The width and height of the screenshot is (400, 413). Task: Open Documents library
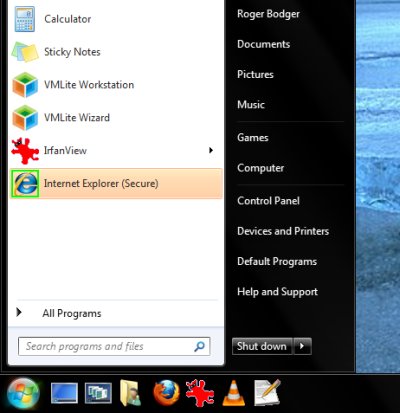point(263,44)
